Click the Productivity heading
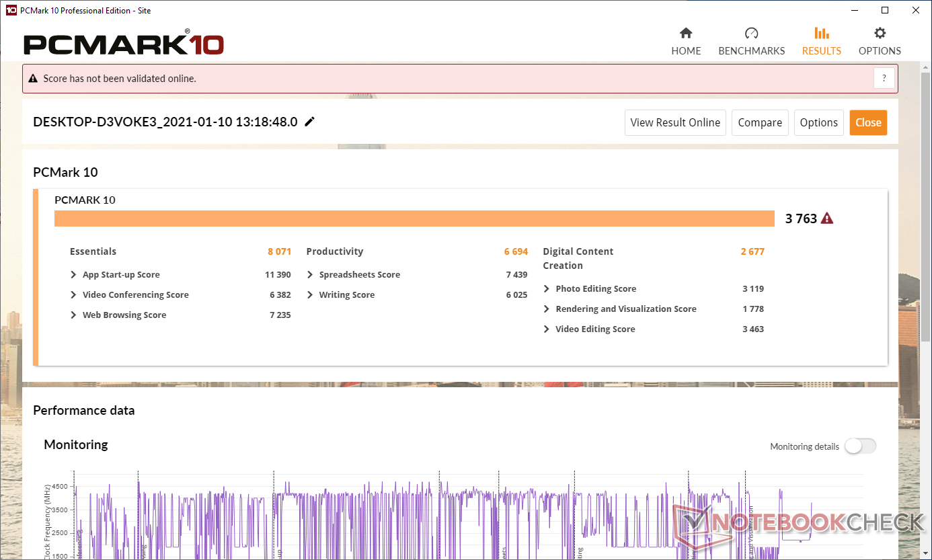932x560 pixels. point(334,251)
